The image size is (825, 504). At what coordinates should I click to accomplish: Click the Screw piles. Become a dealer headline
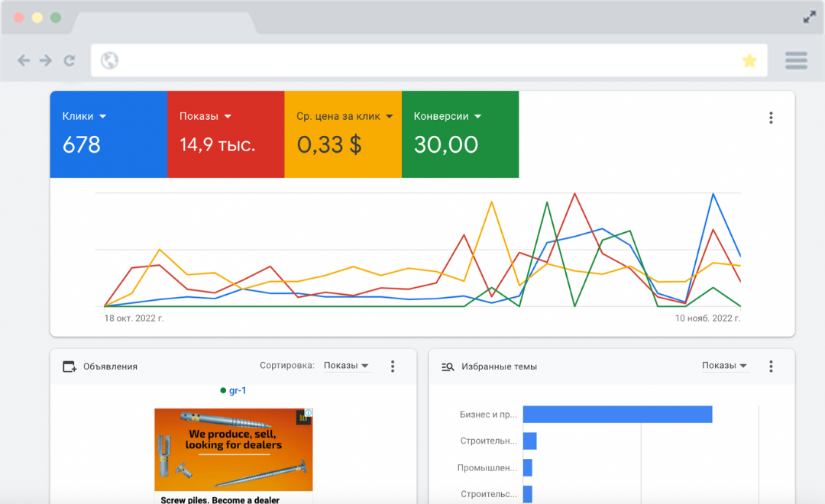220,499
